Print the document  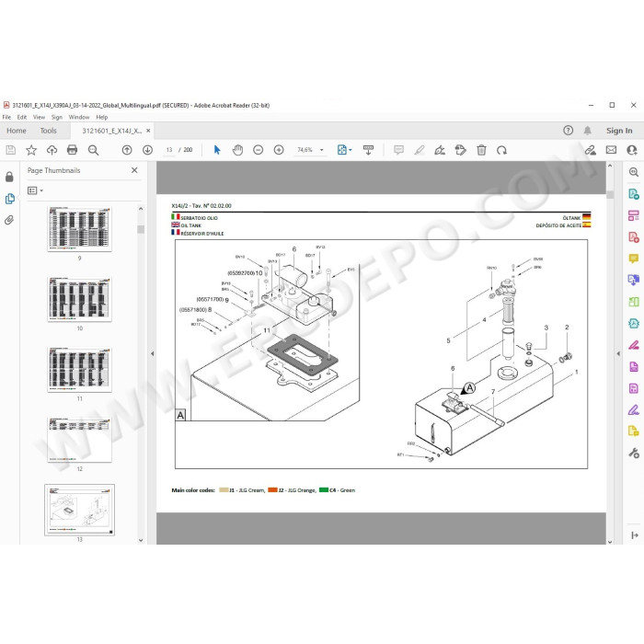[x=73, y=150]
